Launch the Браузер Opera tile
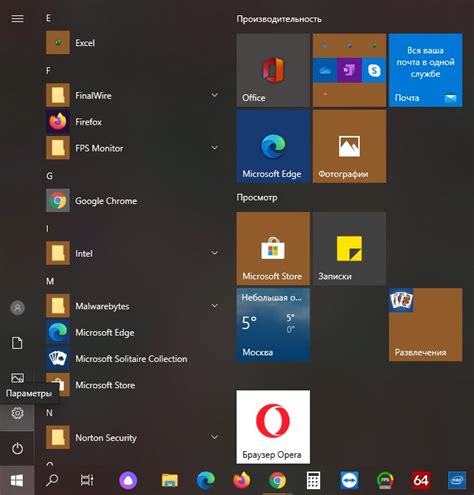This screenshot has height=495, width=474. click(273, 427)
